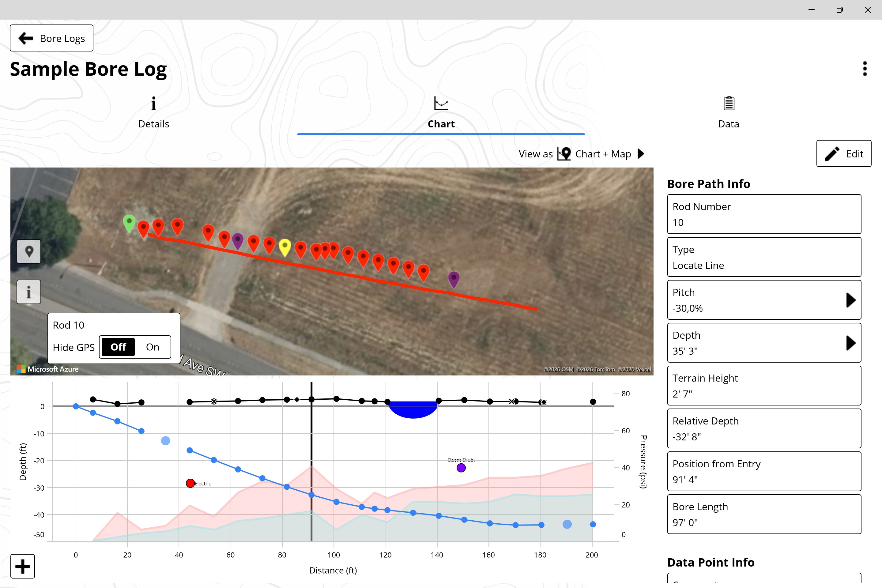Click the Storm Drain utility point

[461, 468]
